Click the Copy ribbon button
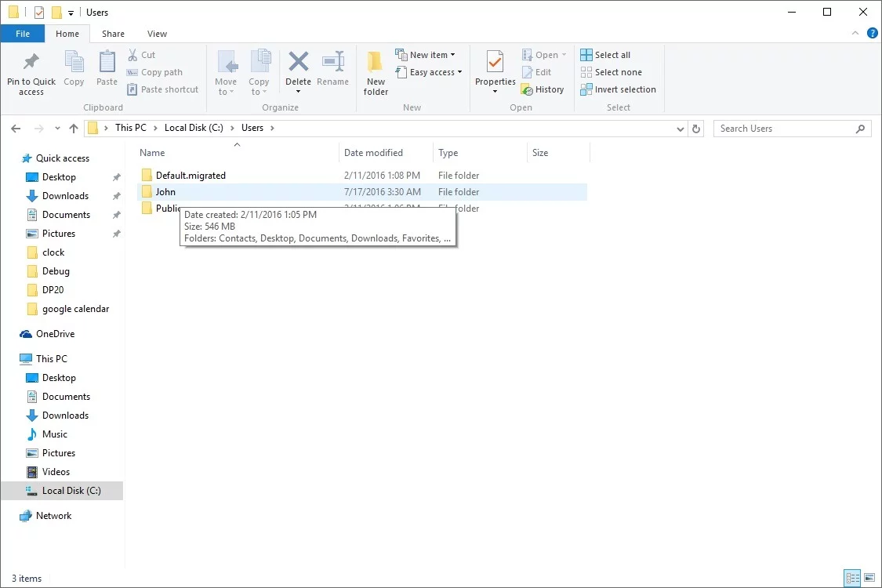The image size is (882, 588). tap(74, 69)
